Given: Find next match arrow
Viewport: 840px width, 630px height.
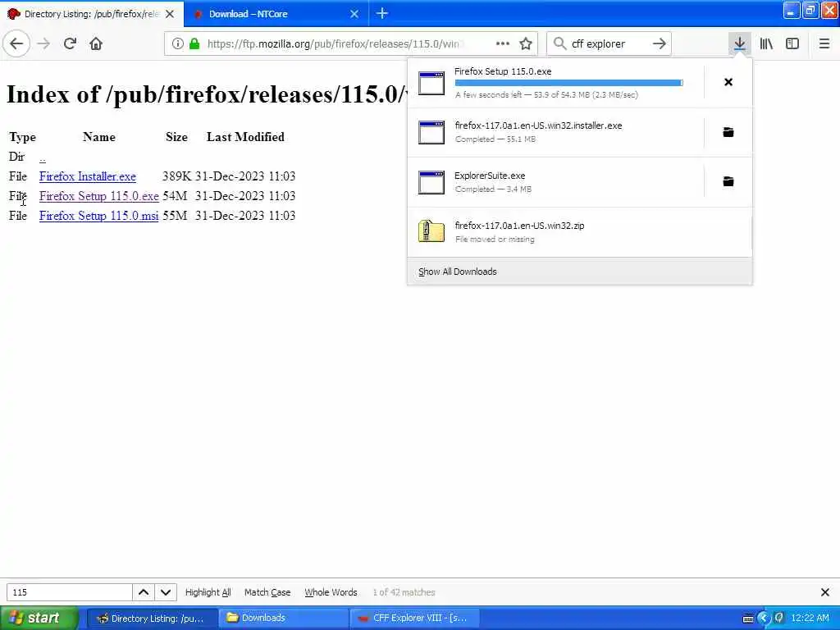Looking at the screenshot, I should 166,592.
